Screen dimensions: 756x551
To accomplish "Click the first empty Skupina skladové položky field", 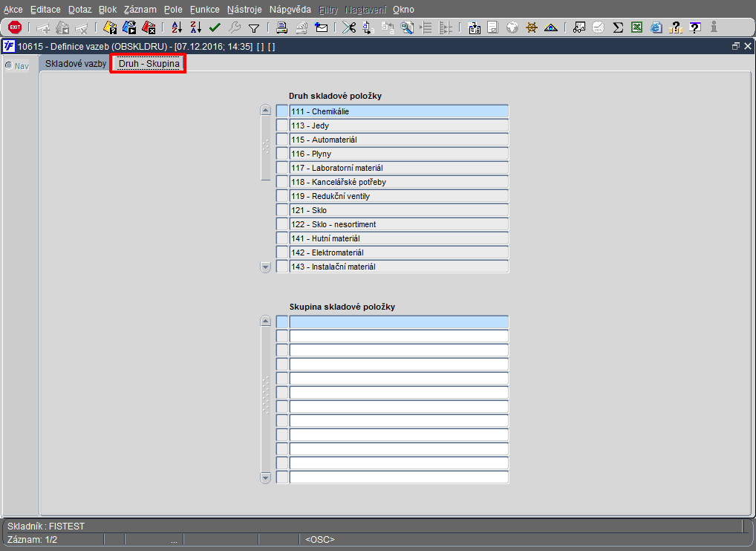I will (x=399, y=322).
